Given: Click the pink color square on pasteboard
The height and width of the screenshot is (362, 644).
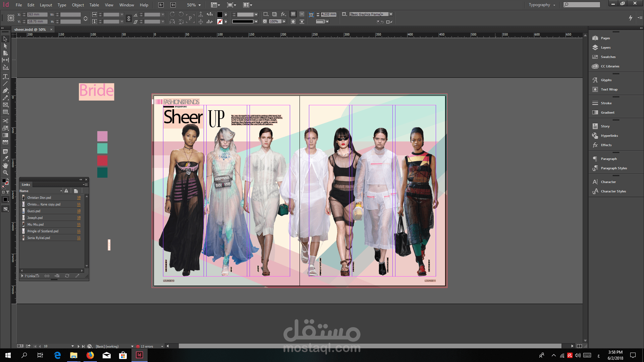Looking at the screenshot, I should pyautogui.click(x=102, y=136).
